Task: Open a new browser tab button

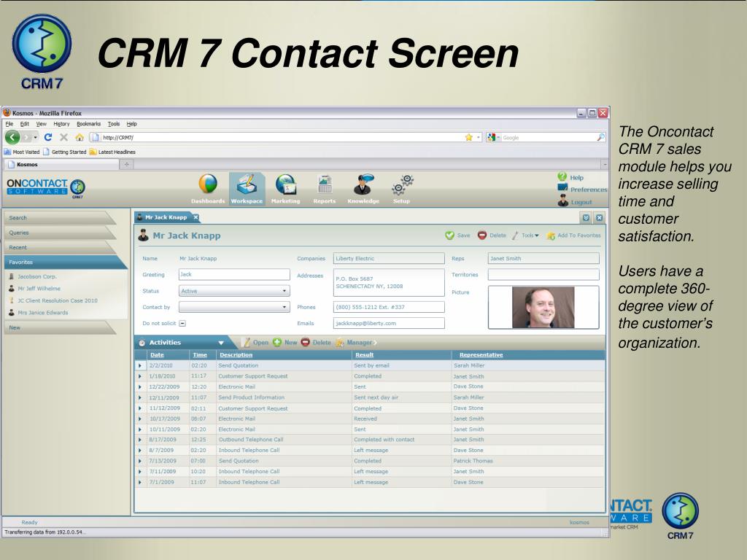Action: (127, 164)
